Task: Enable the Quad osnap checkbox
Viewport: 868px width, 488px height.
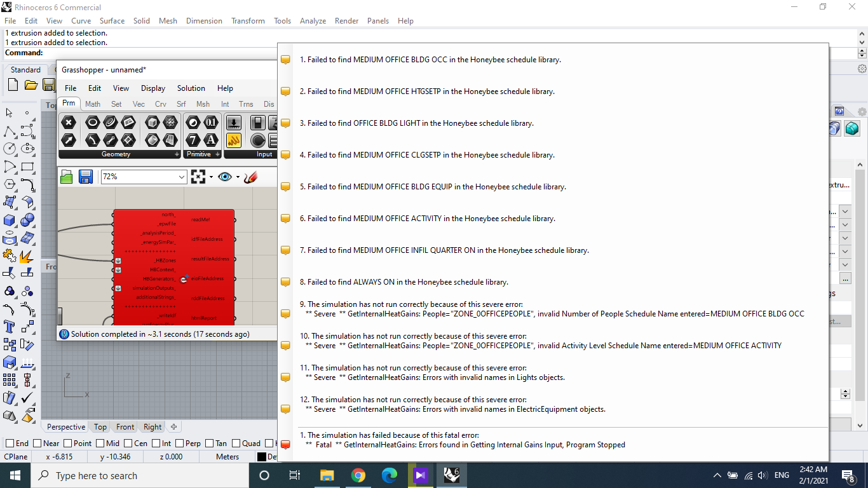Action: click(236, 444)
